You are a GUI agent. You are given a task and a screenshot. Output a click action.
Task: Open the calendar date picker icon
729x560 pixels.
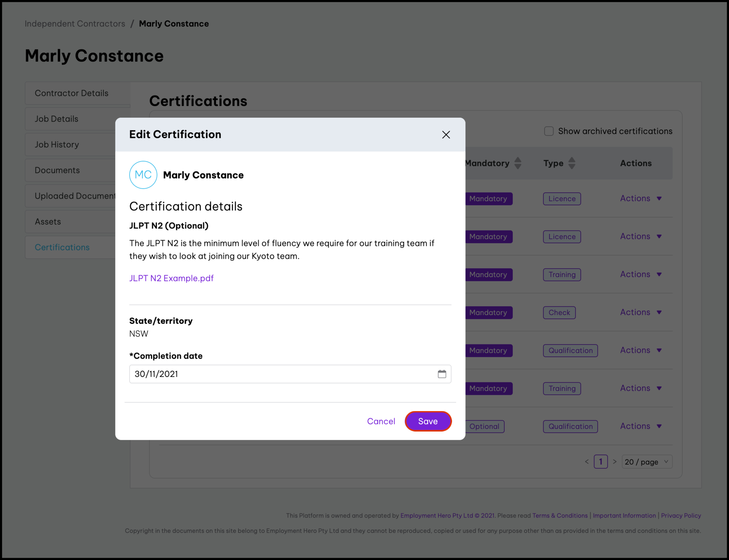point(442,374)
